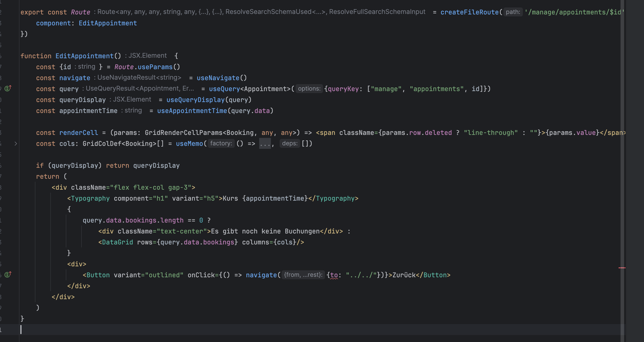644x342 pixels.
Task: Click the EditAppointment name in function declaration
Action: click(84, 56)
